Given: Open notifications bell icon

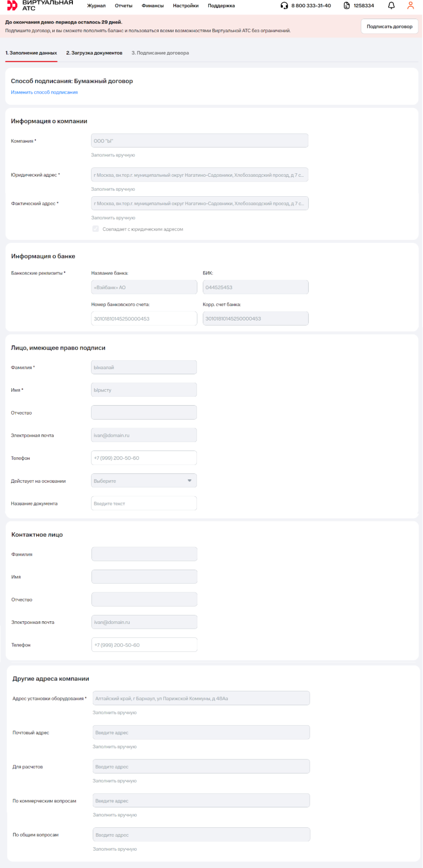Looking at the screenshot, I should pos(391,6).
